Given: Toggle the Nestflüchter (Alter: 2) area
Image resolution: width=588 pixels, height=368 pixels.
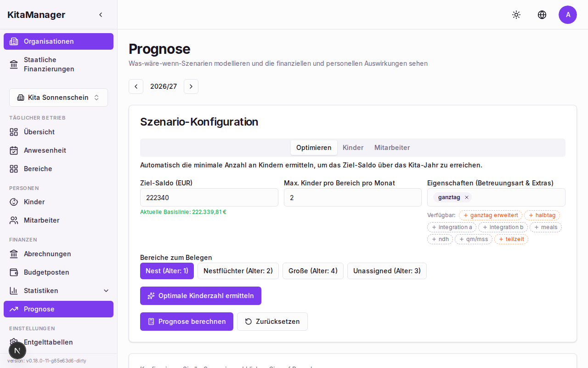Looking at the screenshot, I should point(238,271).
